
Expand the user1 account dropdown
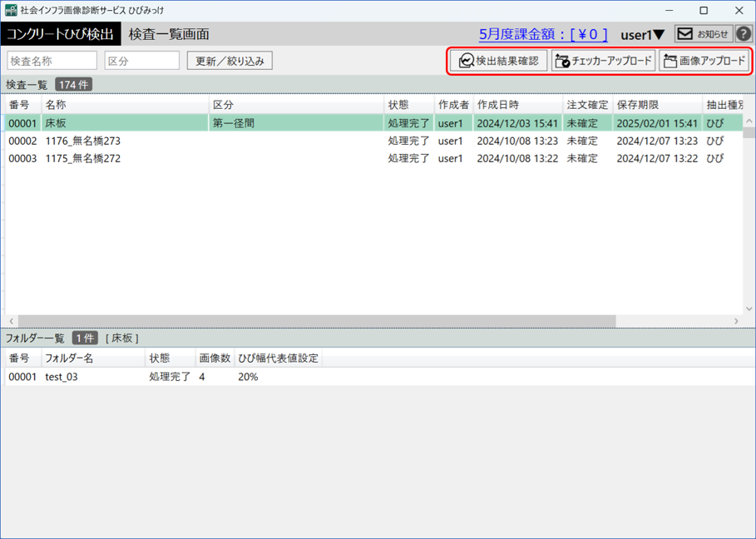[x=643, y=35]
